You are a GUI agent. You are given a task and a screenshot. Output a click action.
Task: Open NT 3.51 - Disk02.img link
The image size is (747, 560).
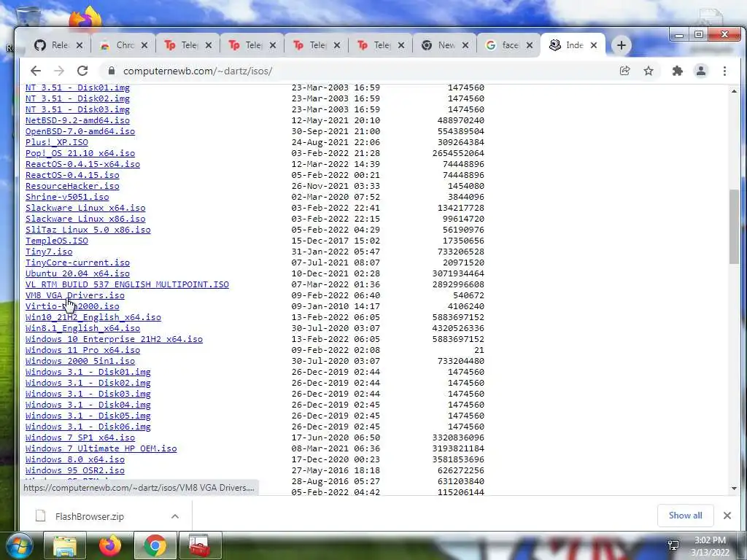point(77,98)
